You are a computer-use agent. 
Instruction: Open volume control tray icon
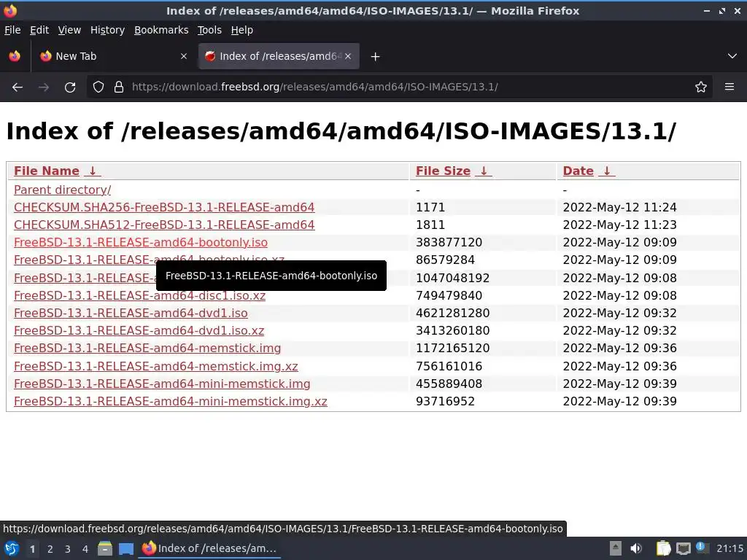[636, 548]
